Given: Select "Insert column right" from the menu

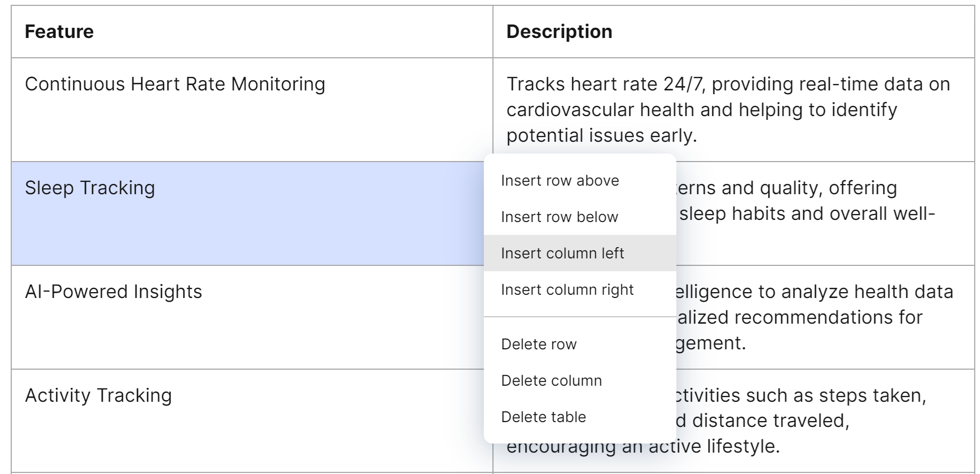Looking at the screenshot, I should coord(568,289).
